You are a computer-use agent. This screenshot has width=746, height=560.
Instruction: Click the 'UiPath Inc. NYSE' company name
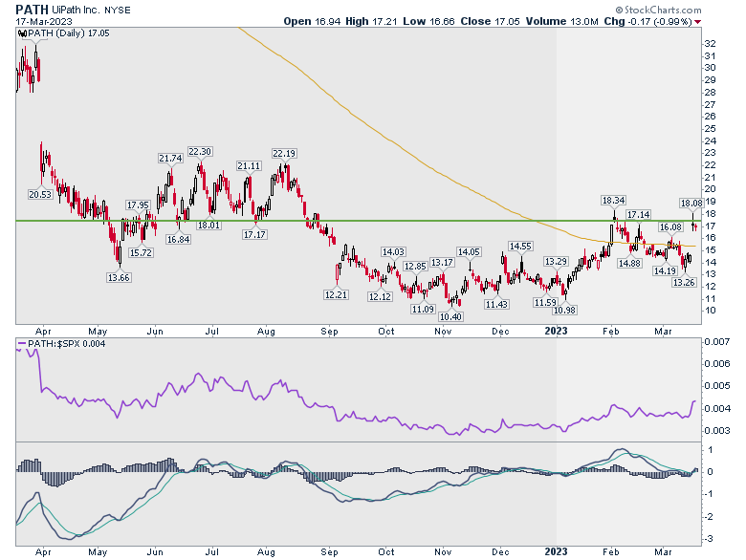(91, 10)
